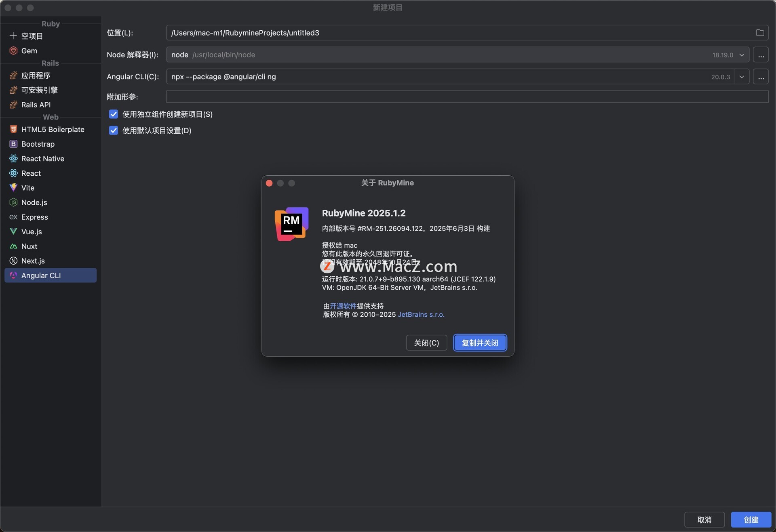Toggle use default project settings checkbox

[x=114, y=130]
